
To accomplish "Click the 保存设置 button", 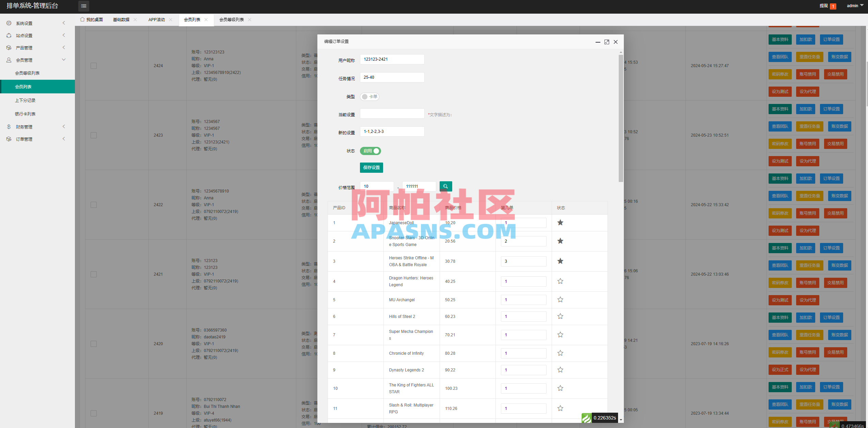I will pyautogui.click(x=371, y=167).
